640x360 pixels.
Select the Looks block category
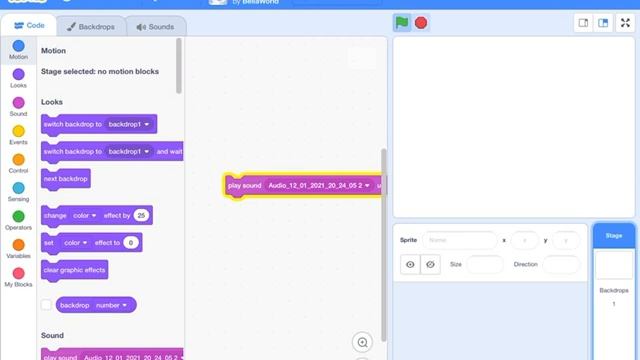click(18, 78)
